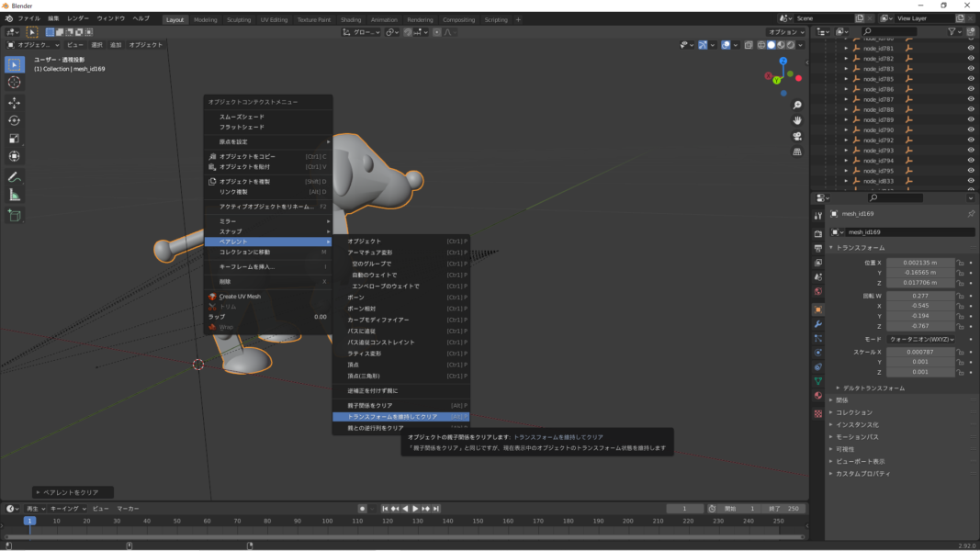
Task: Lock the 位置 X location value
Action: (961, 263)
